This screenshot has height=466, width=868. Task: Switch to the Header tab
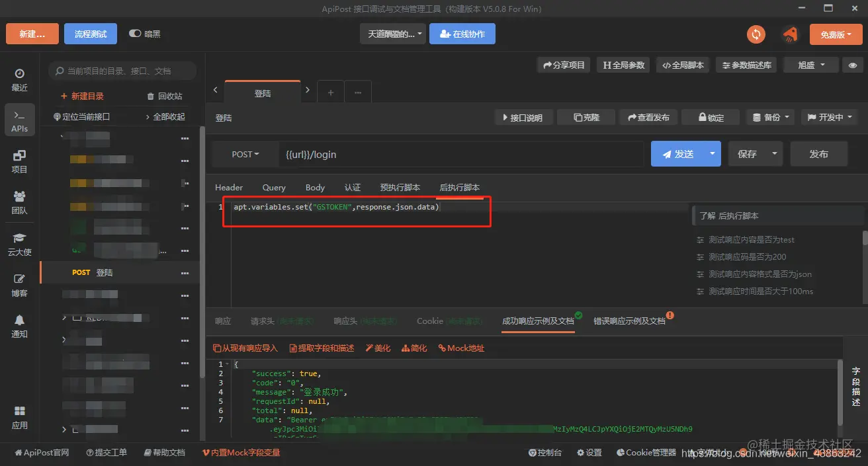point(229,188)
